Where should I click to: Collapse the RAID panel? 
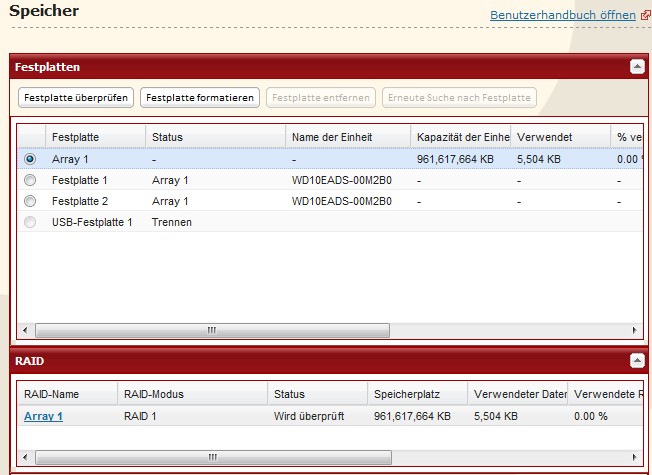(637, 360)
